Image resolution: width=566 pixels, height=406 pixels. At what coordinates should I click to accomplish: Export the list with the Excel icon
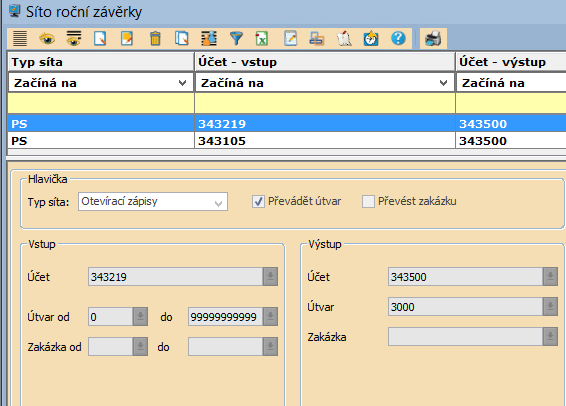pyautogui.click(x=262, y=38)
